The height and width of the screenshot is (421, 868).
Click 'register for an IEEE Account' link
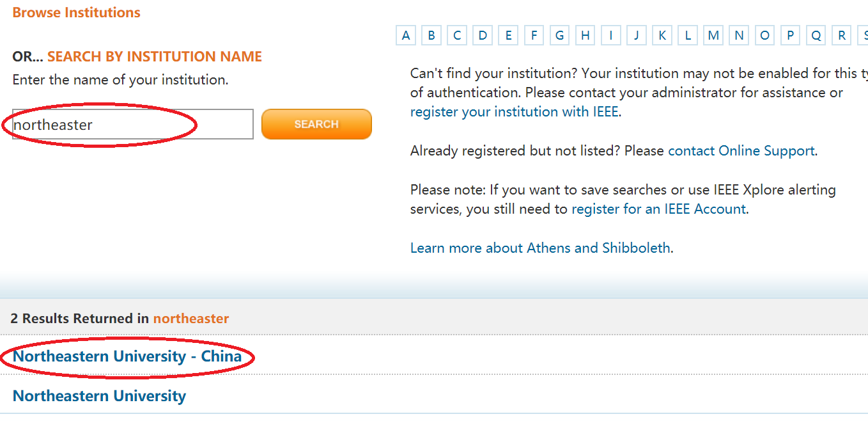pyautogui.click(x=658, y=209)
